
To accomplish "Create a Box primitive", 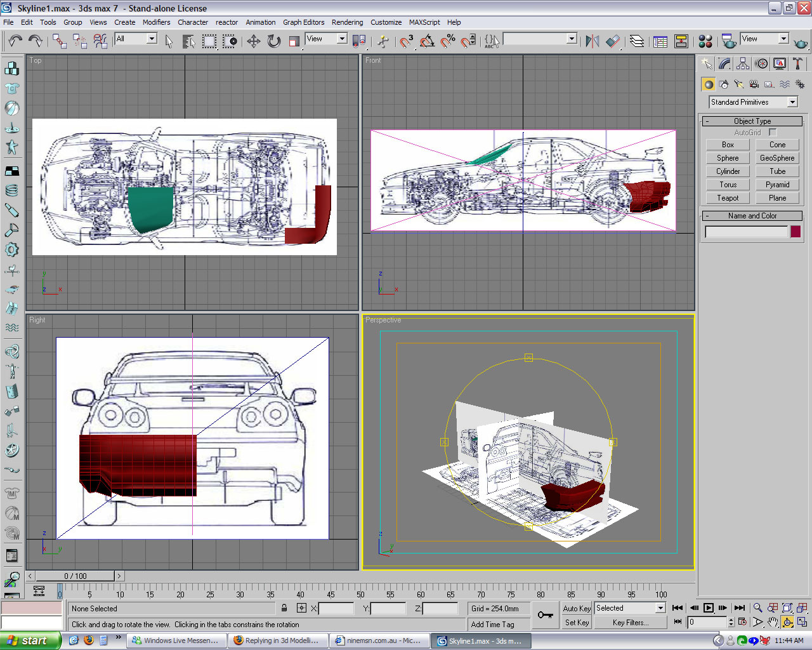I will coord(728,145).
